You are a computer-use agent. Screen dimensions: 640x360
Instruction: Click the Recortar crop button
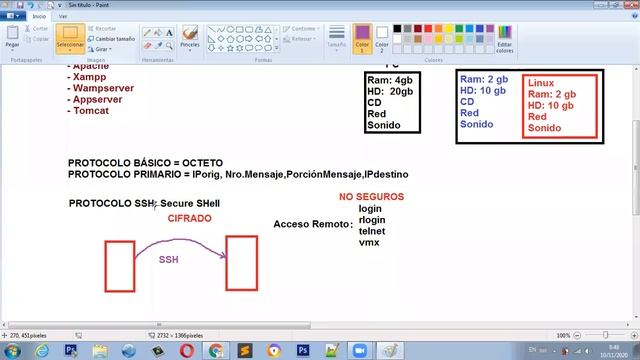[102, 29]
